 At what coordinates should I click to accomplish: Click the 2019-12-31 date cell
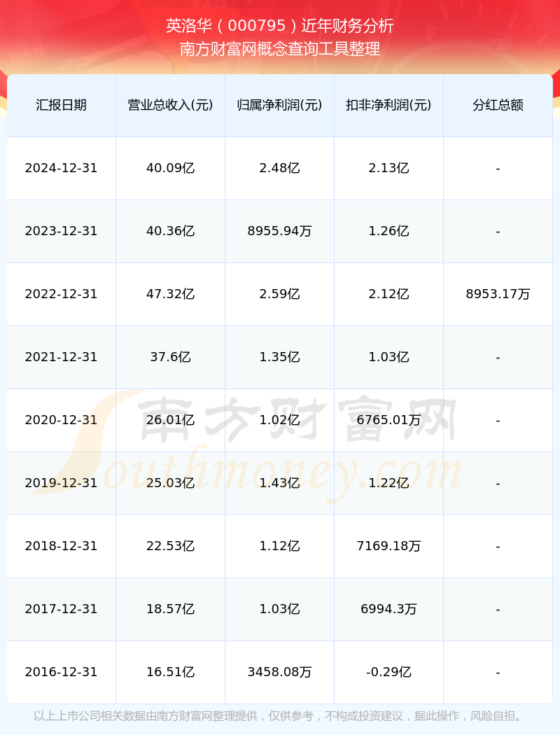point(62,483)
